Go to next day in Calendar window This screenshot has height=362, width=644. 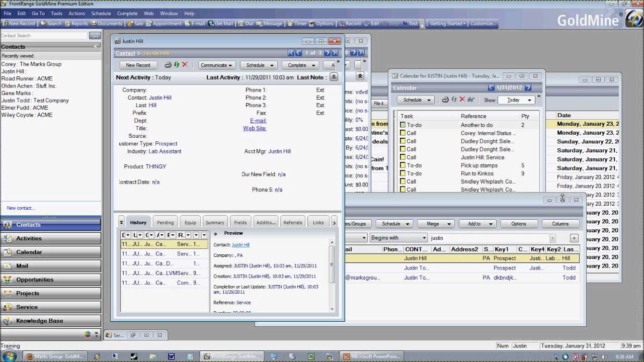(x=528, y=87)
